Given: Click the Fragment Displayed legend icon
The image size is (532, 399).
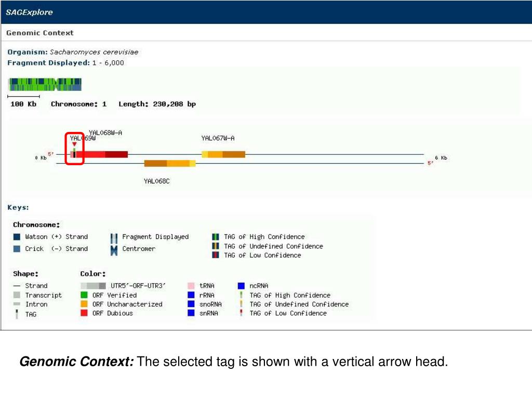Looking at the screenshot, I should (114, 238).
